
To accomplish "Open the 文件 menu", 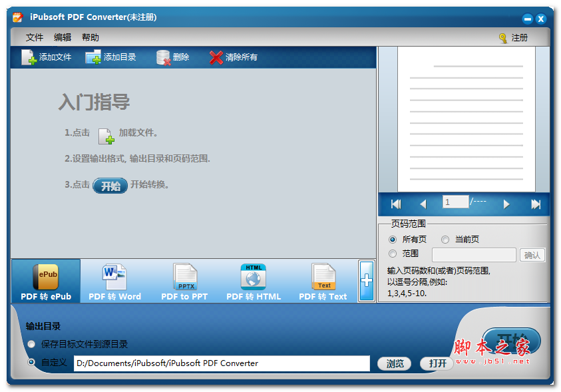I will [x=34, y=37].
